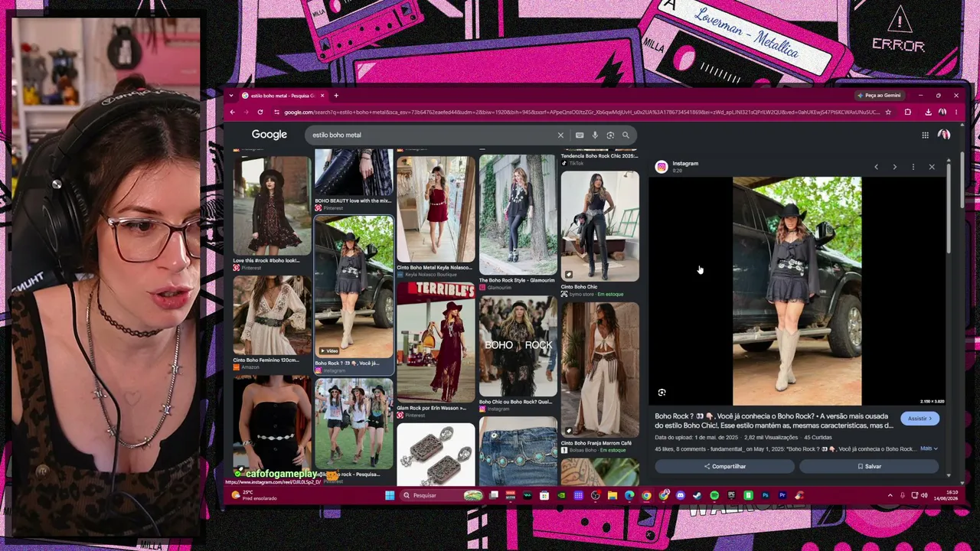Open the Chrome extensions puzzle icon
This screenshot has height=551, width=980.
click(x=908, y=112)
